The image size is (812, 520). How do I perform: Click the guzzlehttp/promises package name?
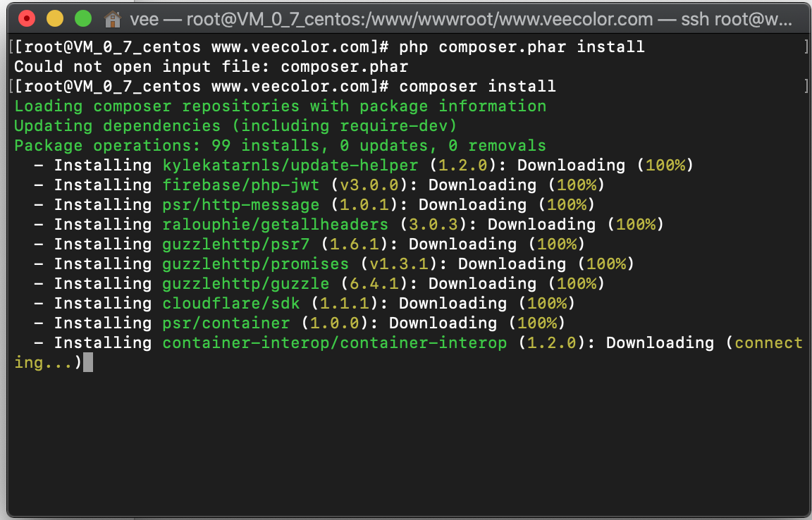(x=256, y=264)
